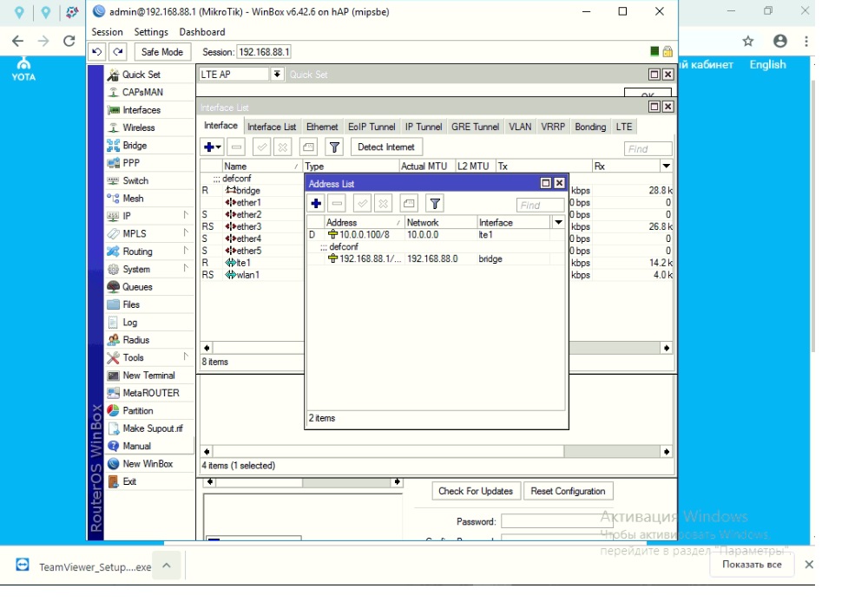Click filter icon in Interface List toolbar
The width and height of the screenshot is (868, 608).
tap(334, 147)
